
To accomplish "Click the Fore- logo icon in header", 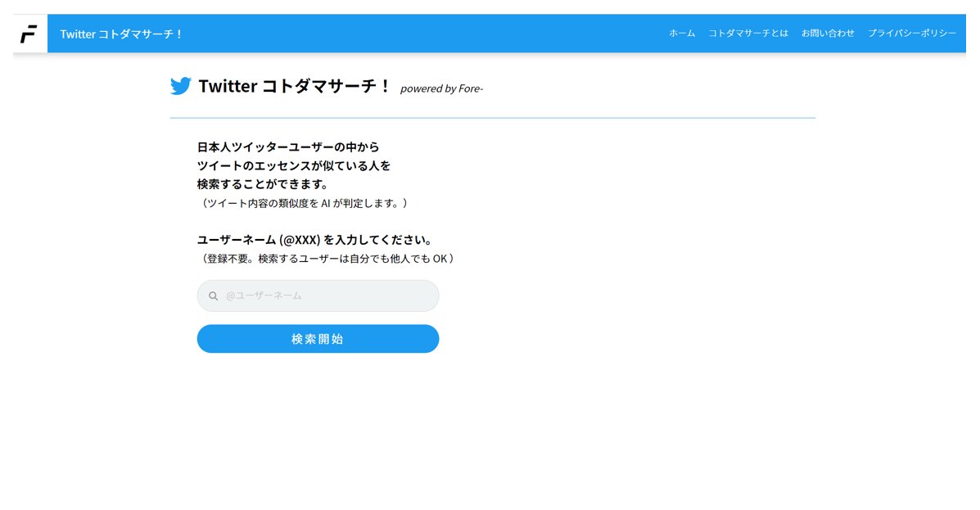I will (x=29, y=34).
